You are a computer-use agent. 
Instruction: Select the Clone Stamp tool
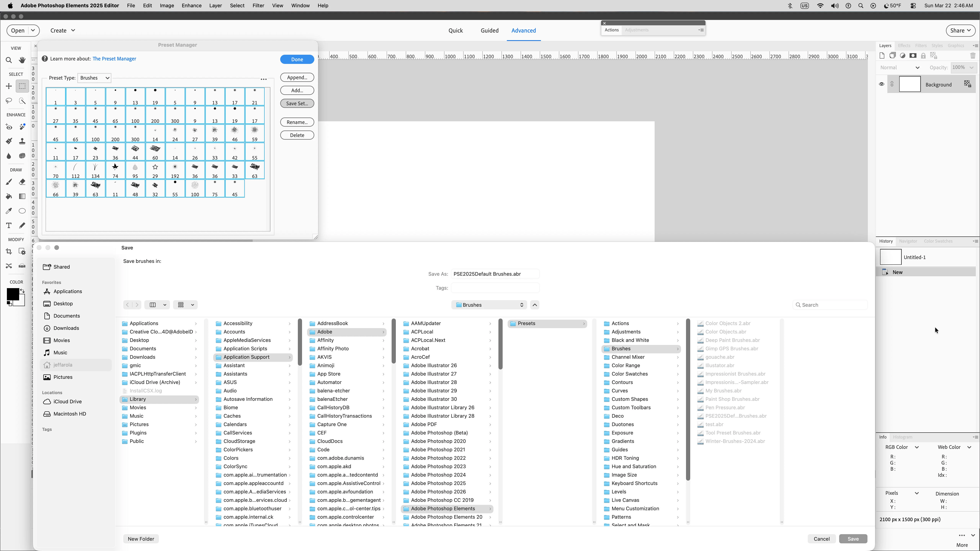(22, 141)
